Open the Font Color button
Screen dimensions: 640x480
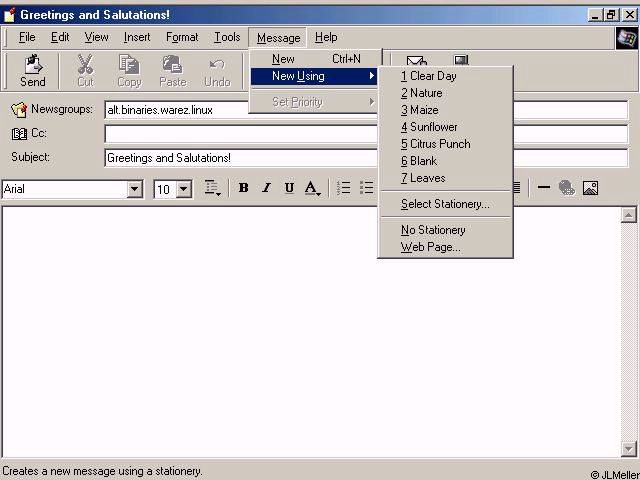[312, 188]
